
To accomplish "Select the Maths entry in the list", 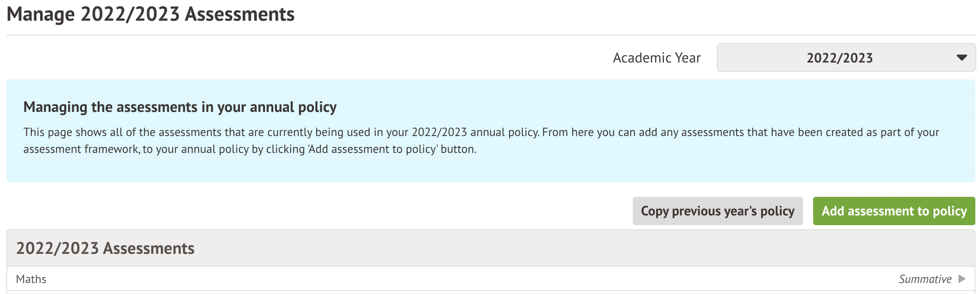I will click(31, 279).
